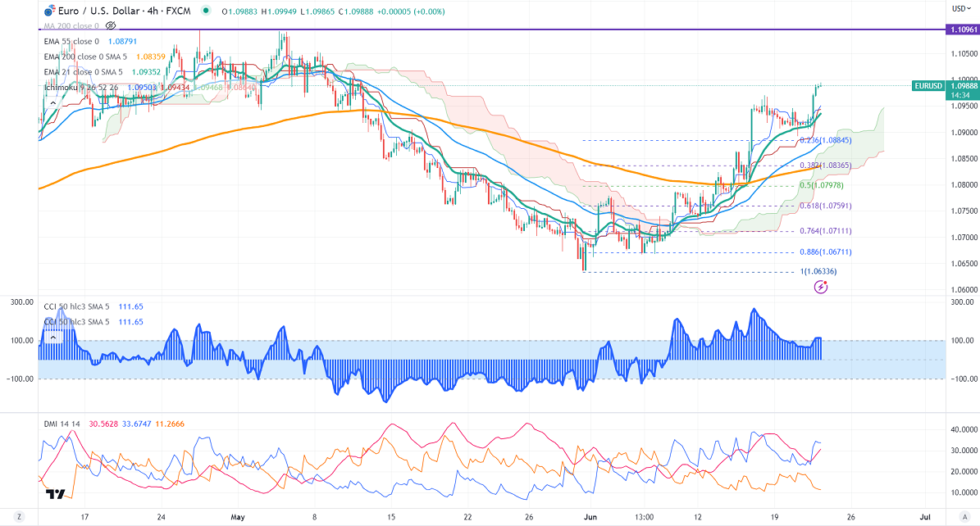Select the Ichimoku 9 26 52 26 legend
The width and height of the screenshot is (980, 526).
point(83,88)
